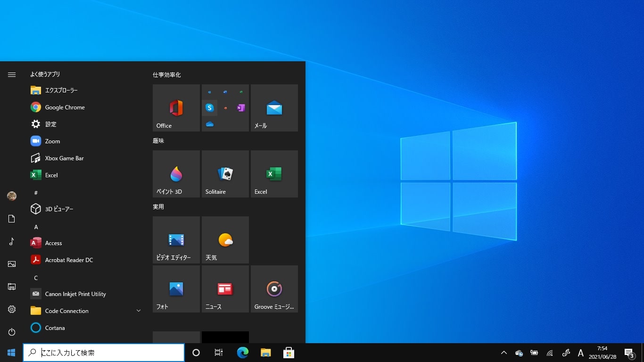Open the notification center with 3 alerts

pos(629,353)
